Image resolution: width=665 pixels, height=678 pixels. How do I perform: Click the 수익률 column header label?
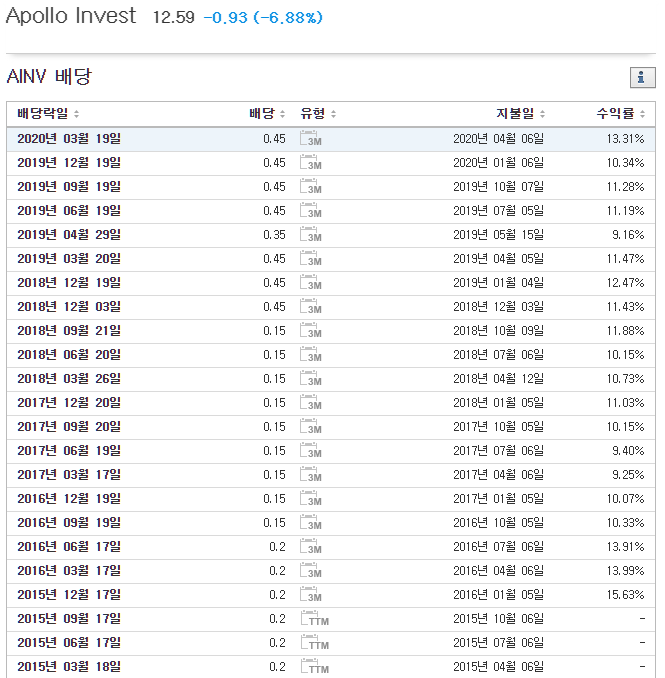click(615, 114)
